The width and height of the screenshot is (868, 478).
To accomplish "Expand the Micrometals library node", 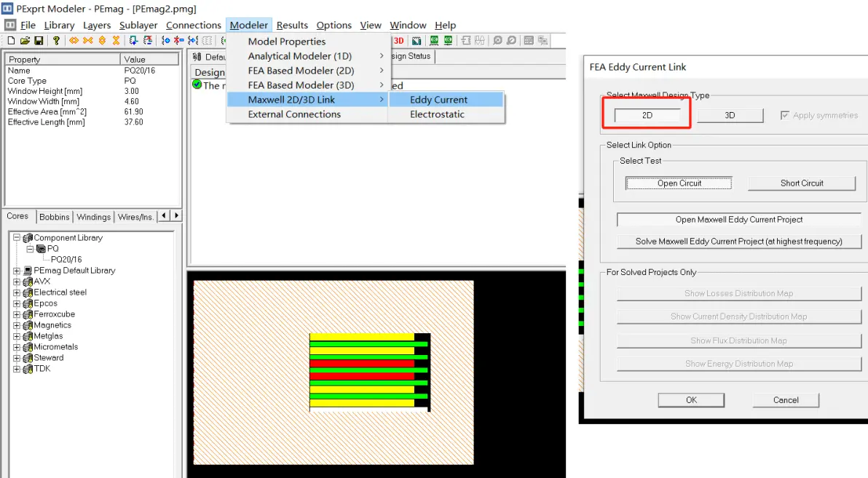I will (x=17, y=347).
